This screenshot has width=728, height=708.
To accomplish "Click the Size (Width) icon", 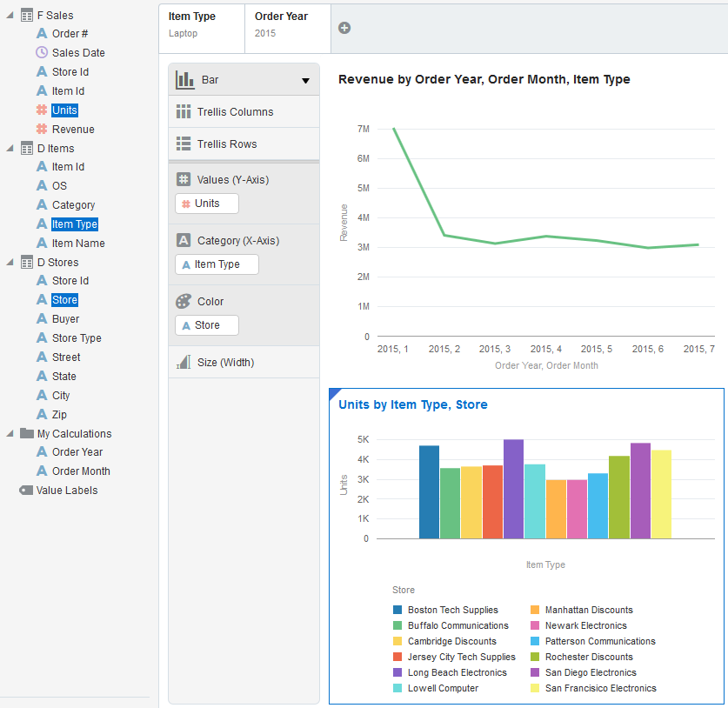I will click(x=184, y=362).
